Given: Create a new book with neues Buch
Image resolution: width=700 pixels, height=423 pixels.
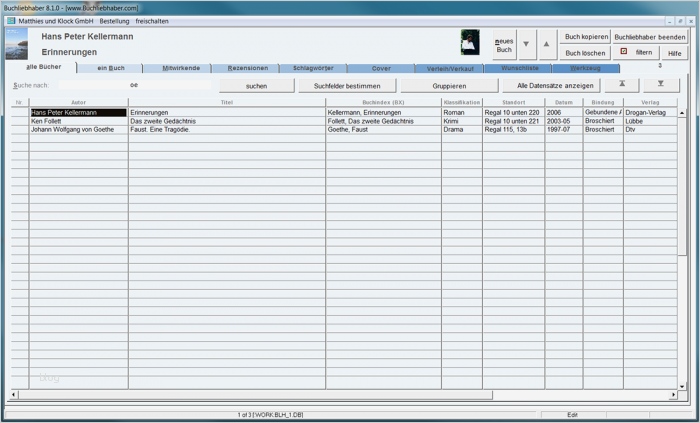Looking at the screenshot, I should click(x=504, y=45).
